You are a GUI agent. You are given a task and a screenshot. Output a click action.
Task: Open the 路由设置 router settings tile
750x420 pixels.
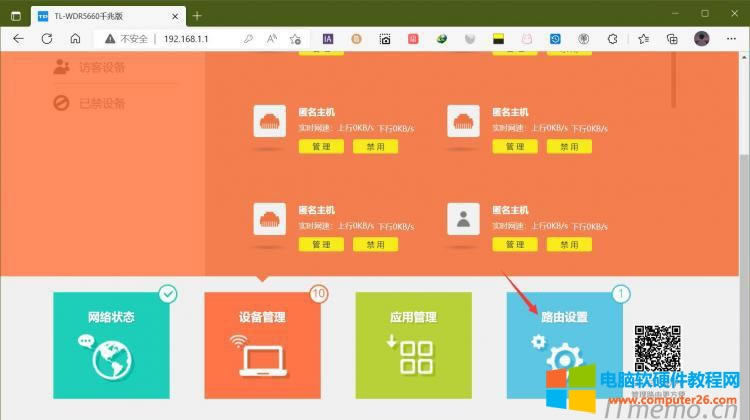point(564,347)
